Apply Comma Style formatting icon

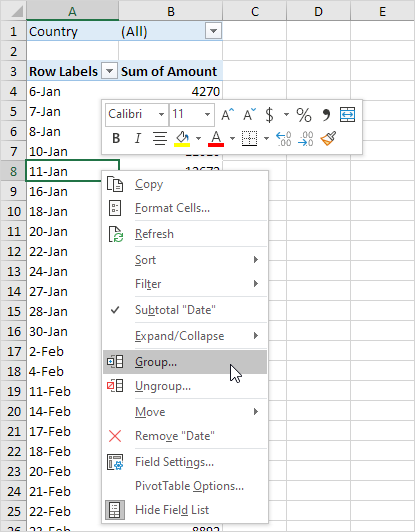pyautogui.click(x=326, y=114)
